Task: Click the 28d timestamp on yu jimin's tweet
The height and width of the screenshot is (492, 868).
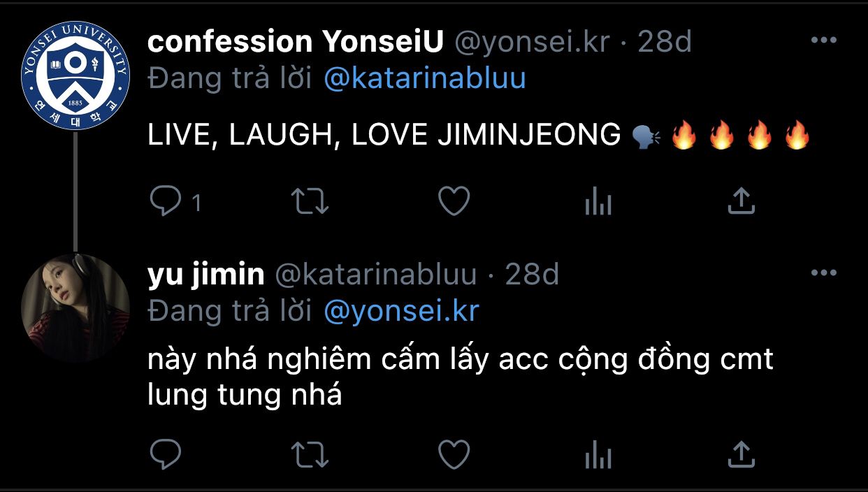Action: [532, 275]
